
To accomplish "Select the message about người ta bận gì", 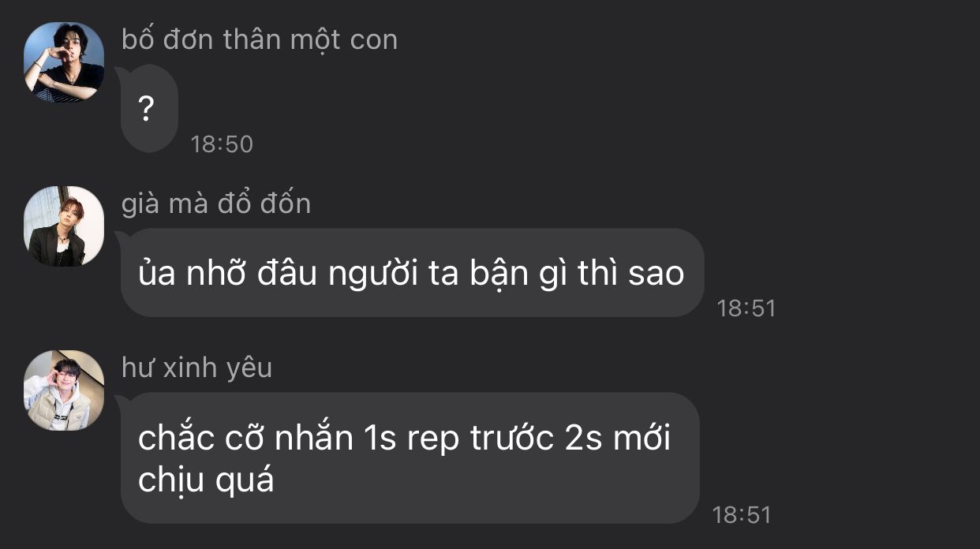I will pyautogui.click(x=411, y=273).
